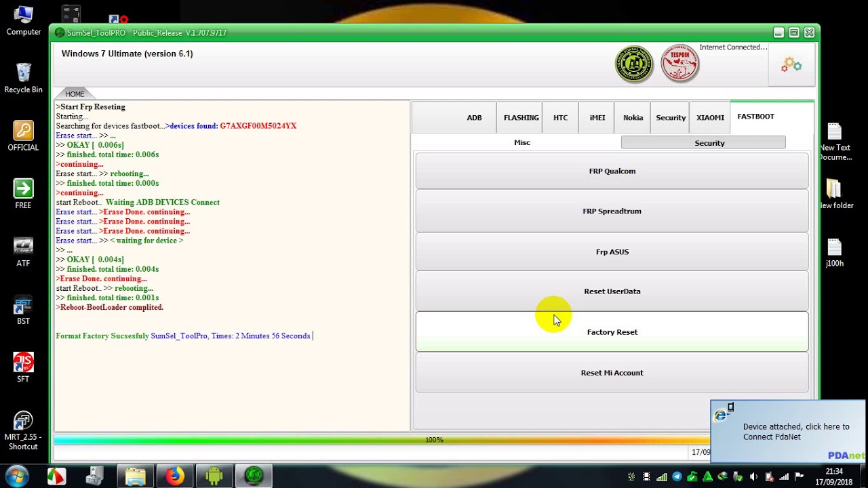The width and height of the screenshot is (868, 488).
Task: Open the ATF desktop shortcut
Action: click(23, 252)
